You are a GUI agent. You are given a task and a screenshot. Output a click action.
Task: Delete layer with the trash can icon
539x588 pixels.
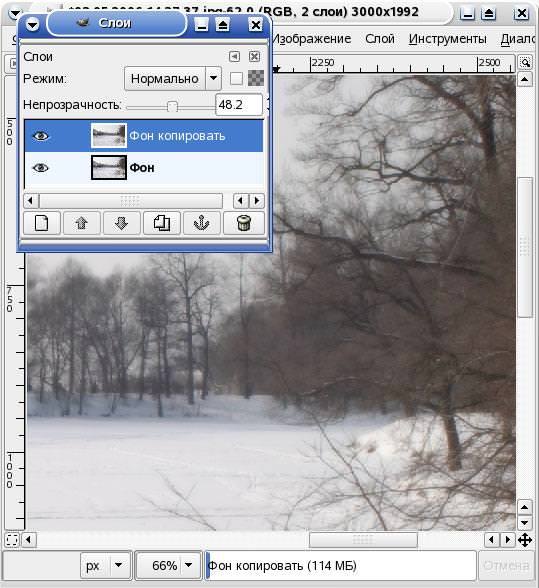244,224
